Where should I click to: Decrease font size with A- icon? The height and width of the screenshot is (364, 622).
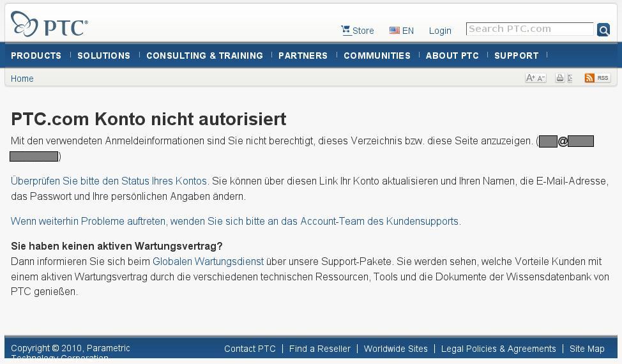[x=542, y=78]
